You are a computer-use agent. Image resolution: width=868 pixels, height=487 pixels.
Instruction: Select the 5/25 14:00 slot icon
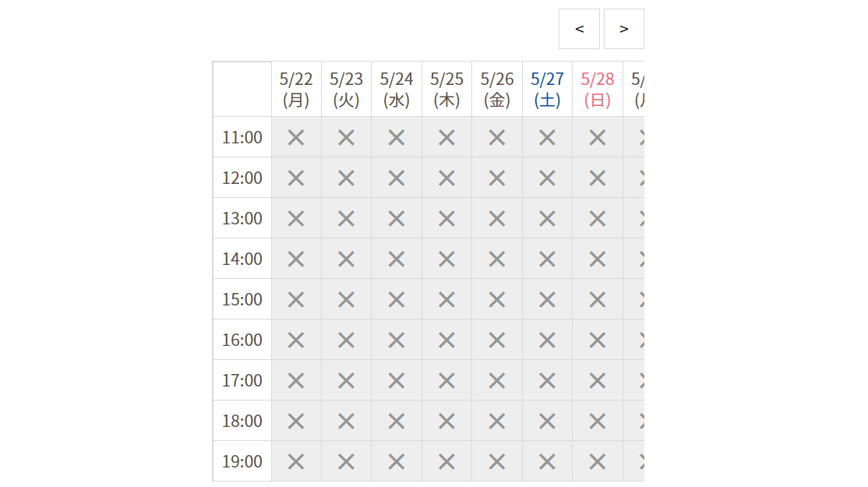pos(446,259)
